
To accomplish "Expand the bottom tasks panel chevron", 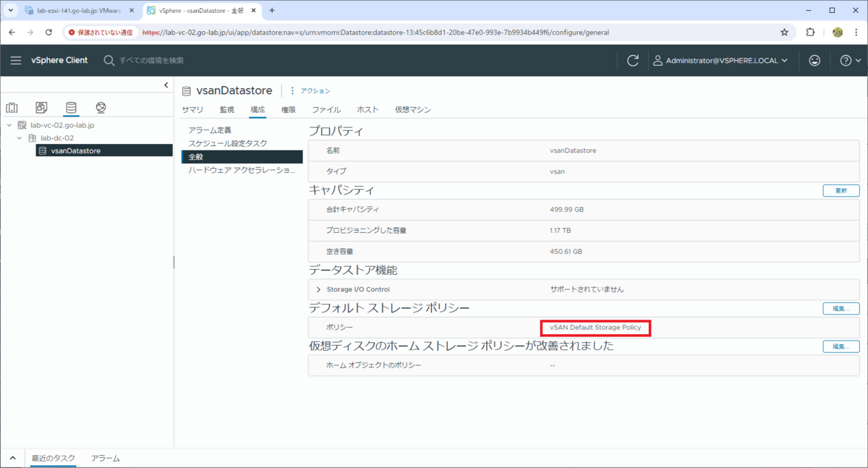I will 12,459.
